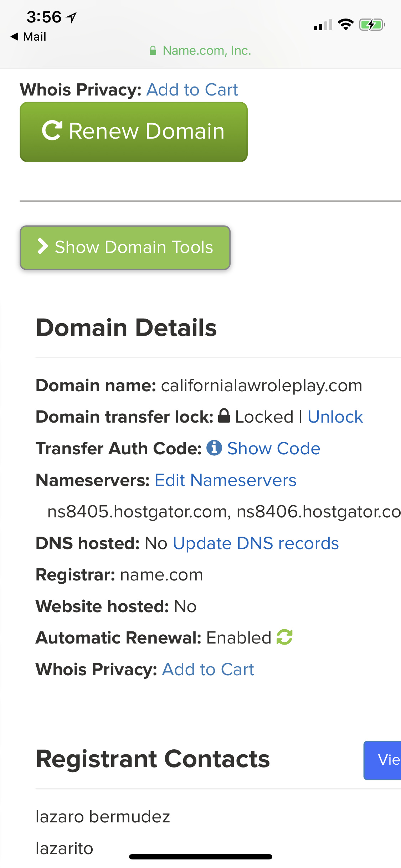
Task: Tap the cellular signal bars icon
Action: click(x=323, y=25)
